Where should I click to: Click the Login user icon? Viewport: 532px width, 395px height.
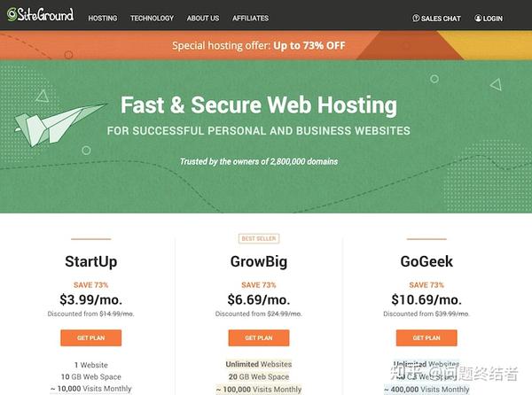point(478,18)
